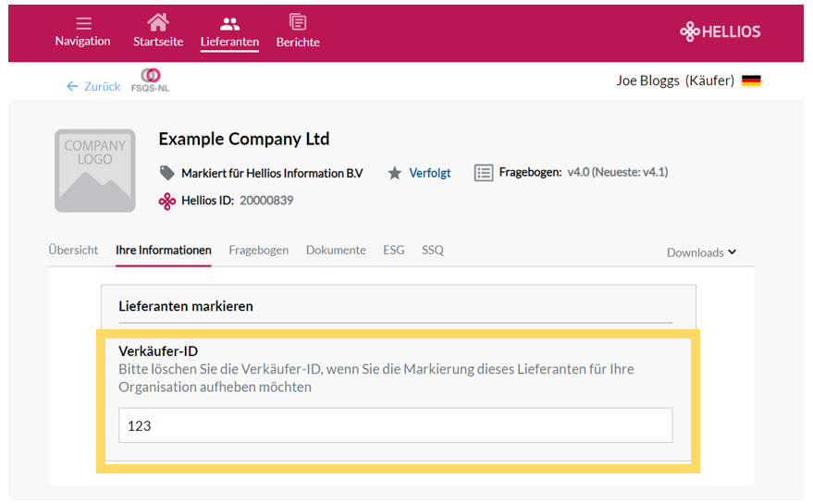This screenshot has height=504, width=813.
Task: Click the German flag language icon
Action: tap(751, 80)
